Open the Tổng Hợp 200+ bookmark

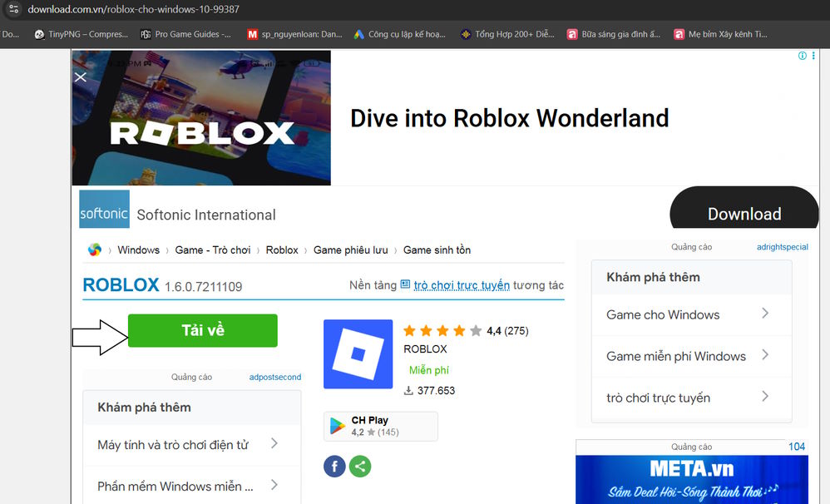point(507,34)
